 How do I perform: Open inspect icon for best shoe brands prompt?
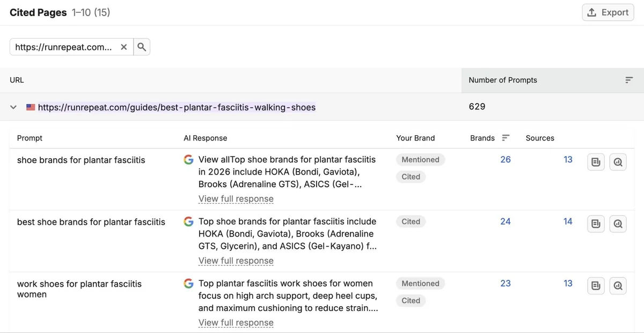pyautogui.click(x=618, y=224)
